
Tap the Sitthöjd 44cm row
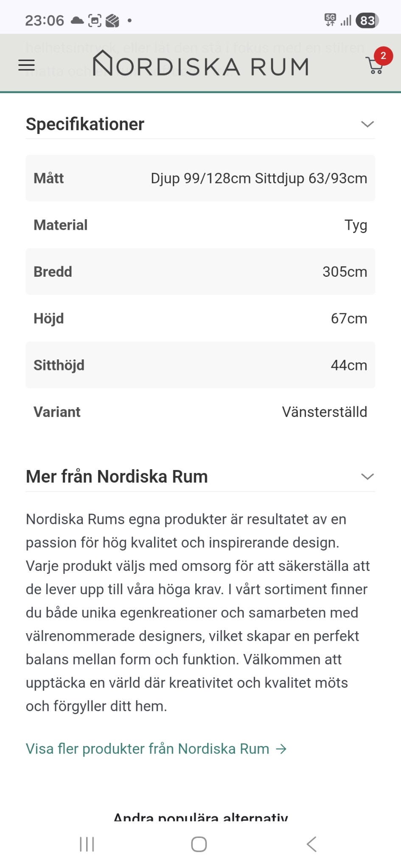pyautogui.click(x=200, y=365)
